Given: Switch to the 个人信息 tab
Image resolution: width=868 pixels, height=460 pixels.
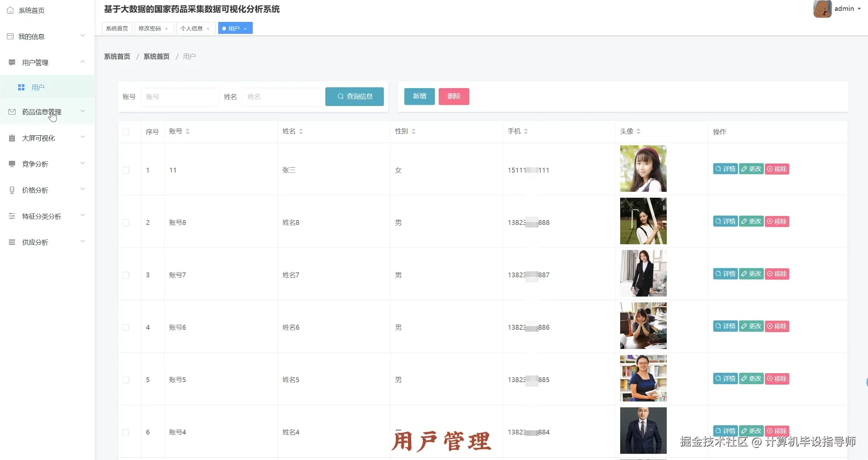Looking at the screenshot, I should [195, 28].
